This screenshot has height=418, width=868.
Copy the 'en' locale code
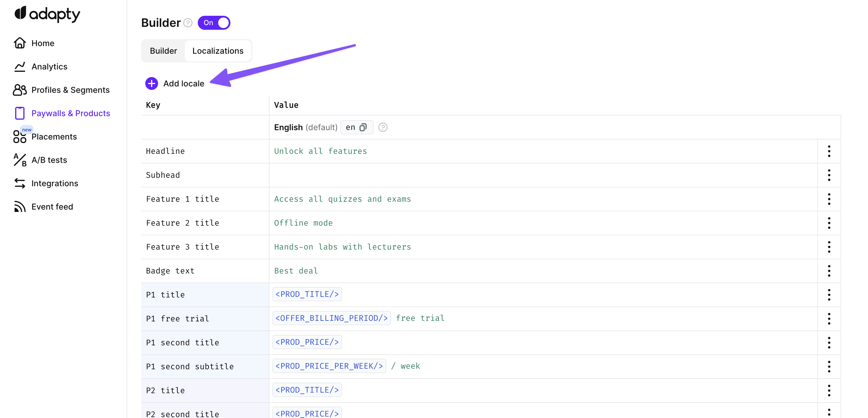[x=363, y=127]
